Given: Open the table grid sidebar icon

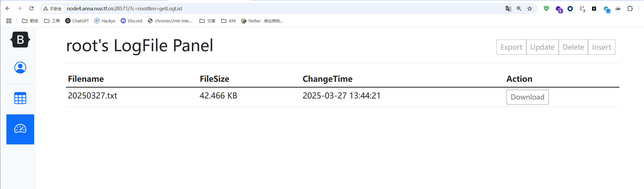Looking at the screenshot, I should (x=20, y=98).
